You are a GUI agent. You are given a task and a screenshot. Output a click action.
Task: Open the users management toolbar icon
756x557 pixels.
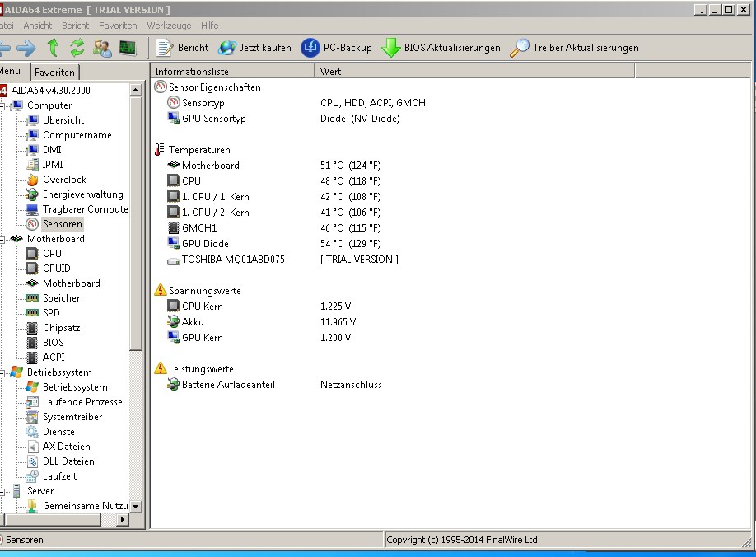[x=102, y=48]
